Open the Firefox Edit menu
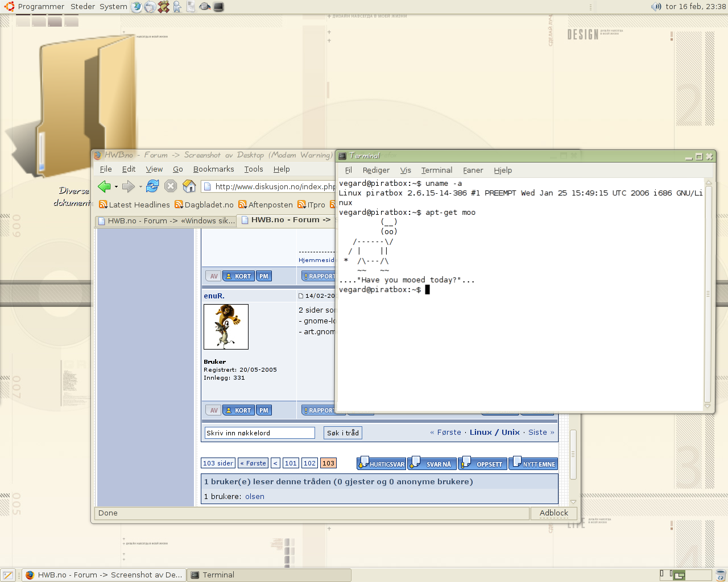The width and height of the screenshot is (728, 582). pyautogui.click(x=129, y=169)
